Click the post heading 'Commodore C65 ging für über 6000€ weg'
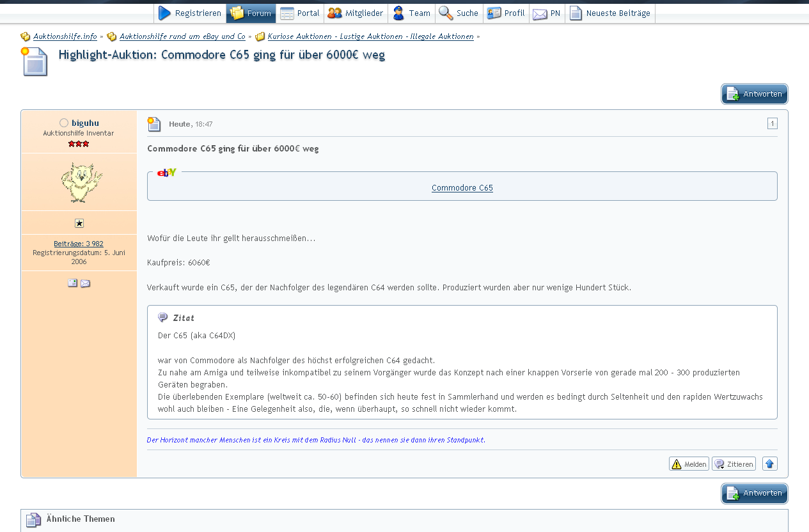This screenshot has height=532, width=809. point(233,148)
